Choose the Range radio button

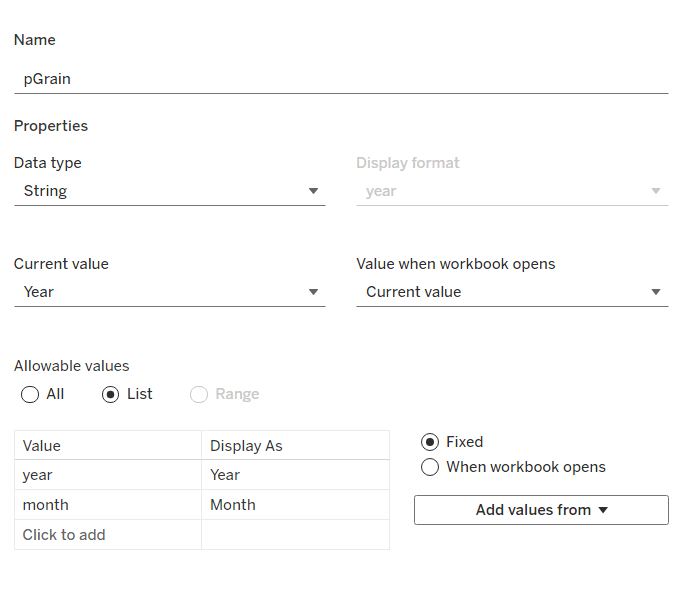[199, 394]
